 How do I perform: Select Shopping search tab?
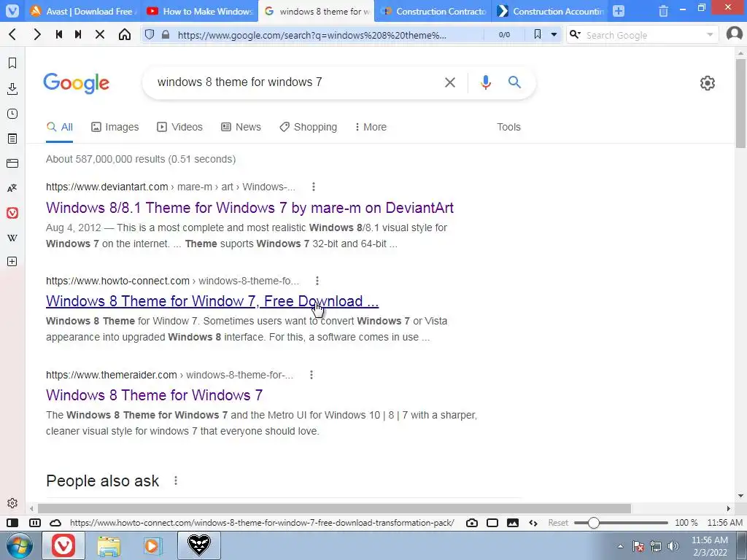[309, 127]
